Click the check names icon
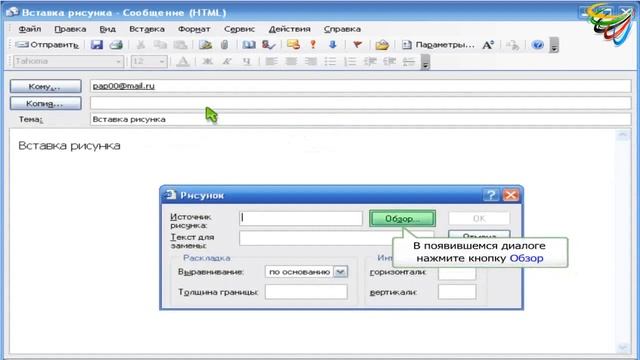Viewport: 640px width, 360px height. pyautogui.click(x=268, y=44)
